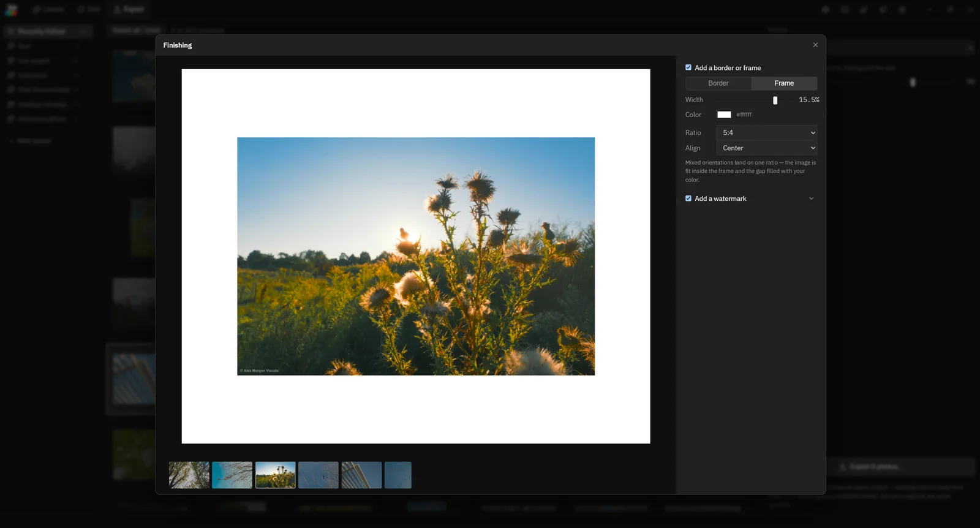Viewport: 980px width, 528px height.
Task: Toggle the Add a watermark checkbox
Action: (688, 198)
